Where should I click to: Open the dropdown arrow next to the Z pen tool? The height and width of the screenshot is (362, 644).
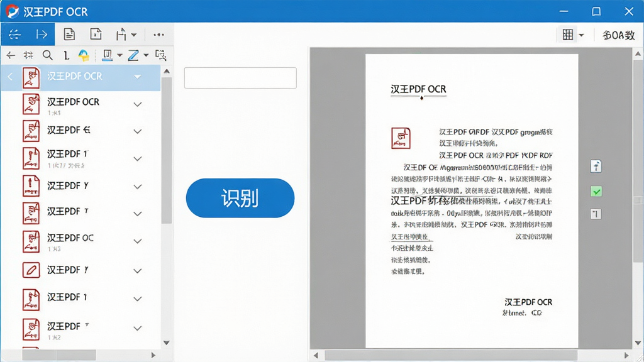(146, 55)
